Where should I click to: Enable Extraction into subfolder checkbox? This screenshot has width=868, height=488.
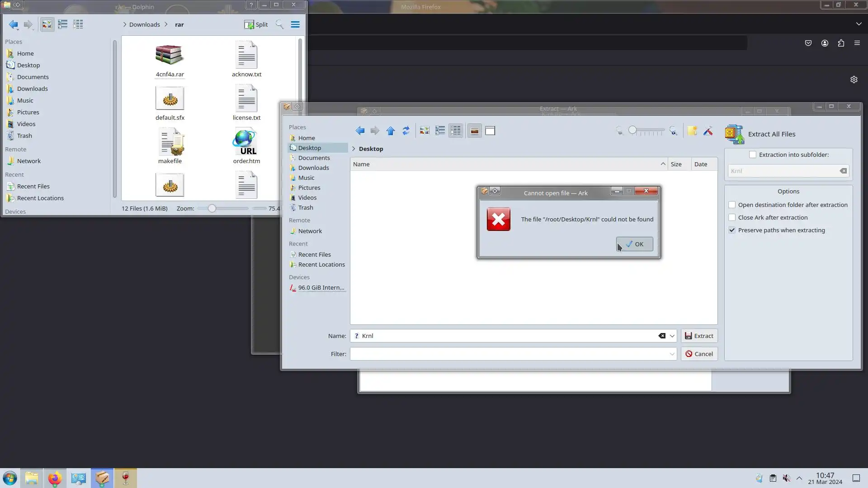click(753, 155)
